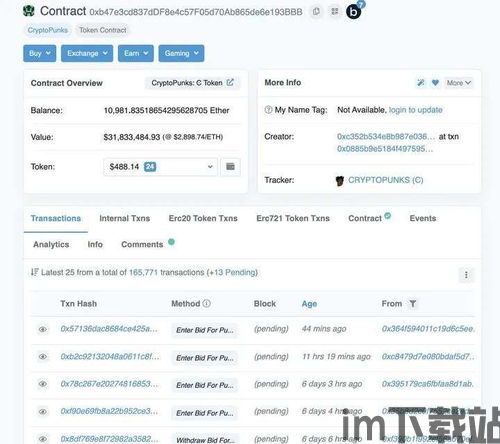Select the value '$31,833,484.93'
The width and height of the screenshot is (500, 444).
(x=132, y=137)
